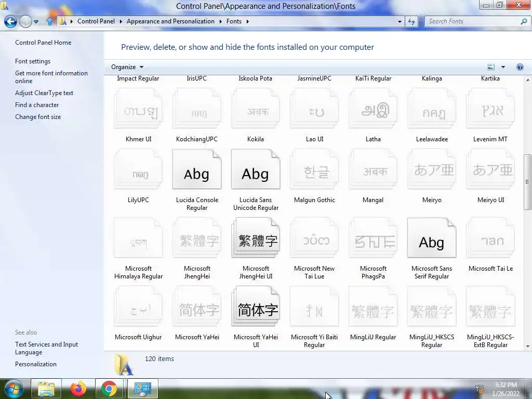Open Adjust ClearType text link
532x399 pixels.
tap(44, 92)
